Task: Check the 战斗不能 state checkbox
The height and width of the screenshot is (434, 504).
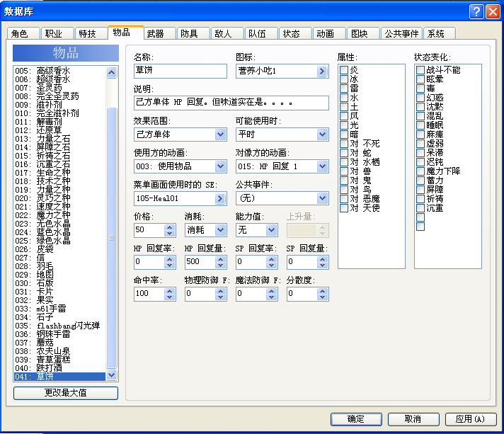Action: [x=420, y=70]
